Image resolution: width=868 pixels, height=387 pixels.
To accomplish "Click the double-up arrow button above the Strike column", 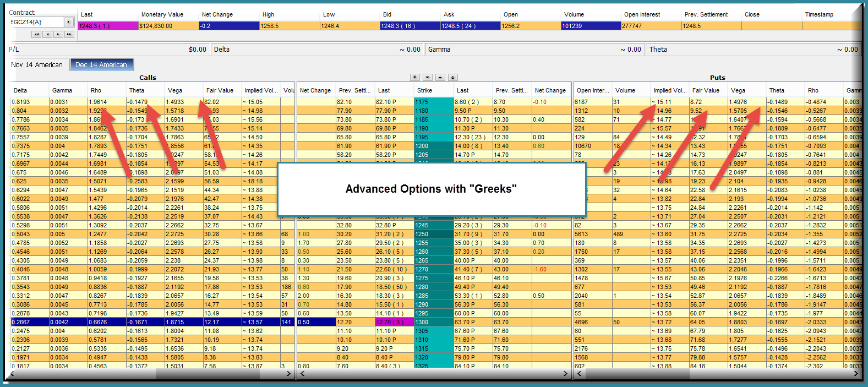I will [x=452, y=78].
